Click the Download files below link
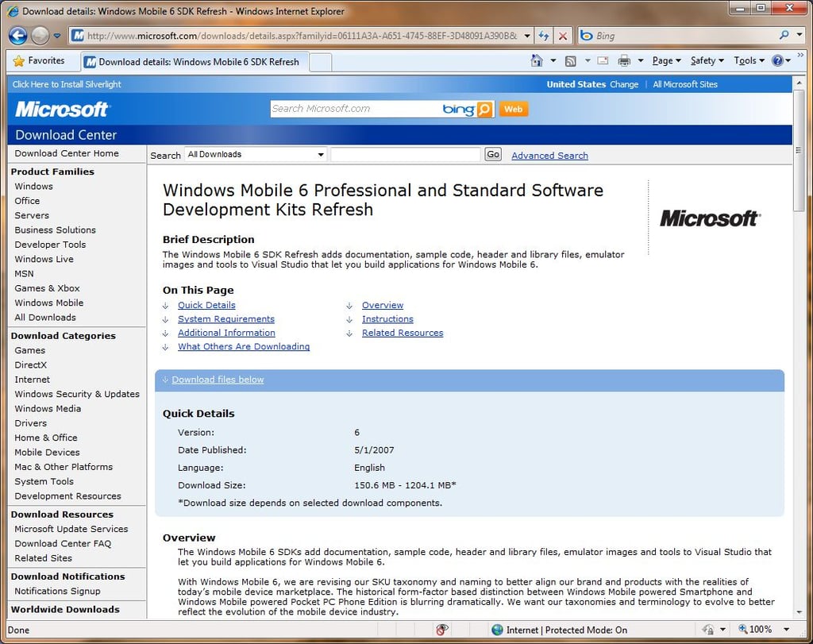 tap(218, 380)
